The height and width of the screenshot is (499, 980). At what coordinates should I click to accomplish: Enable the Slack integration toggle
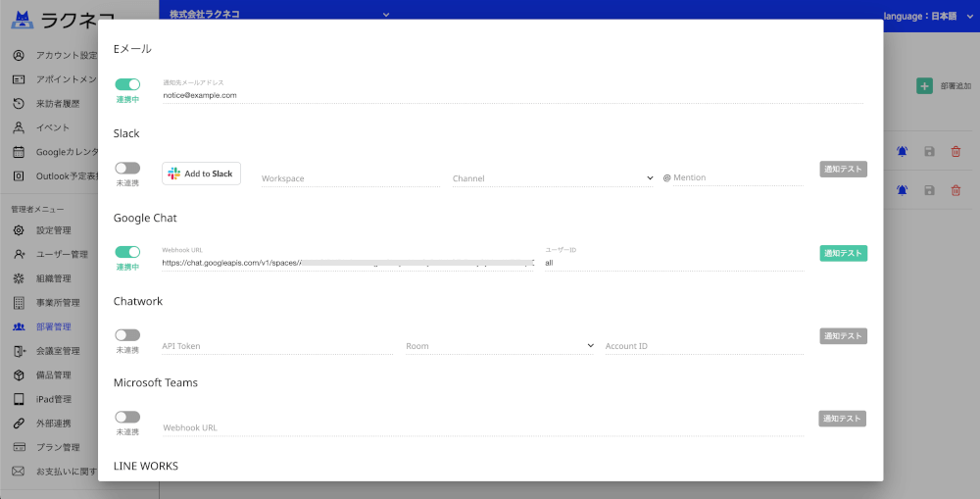[x=127, y=168]
